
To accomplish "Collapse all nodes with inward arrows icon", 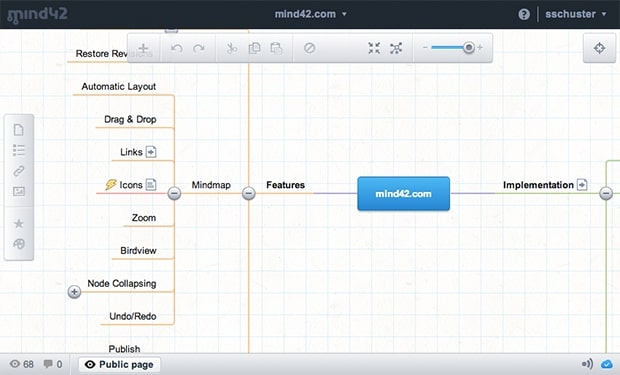I will point(374,48).
